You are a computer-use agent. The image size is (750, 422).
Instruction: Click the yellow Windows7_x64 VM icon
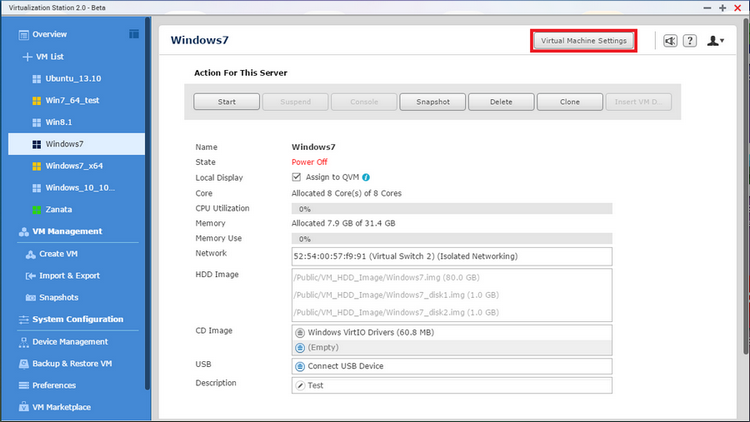coord(36,166)
